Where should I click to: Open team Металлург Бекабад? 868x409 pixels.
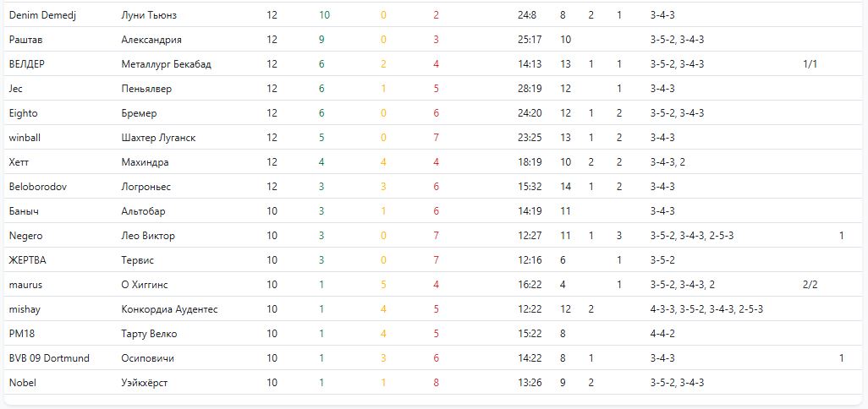click(167, 64)
